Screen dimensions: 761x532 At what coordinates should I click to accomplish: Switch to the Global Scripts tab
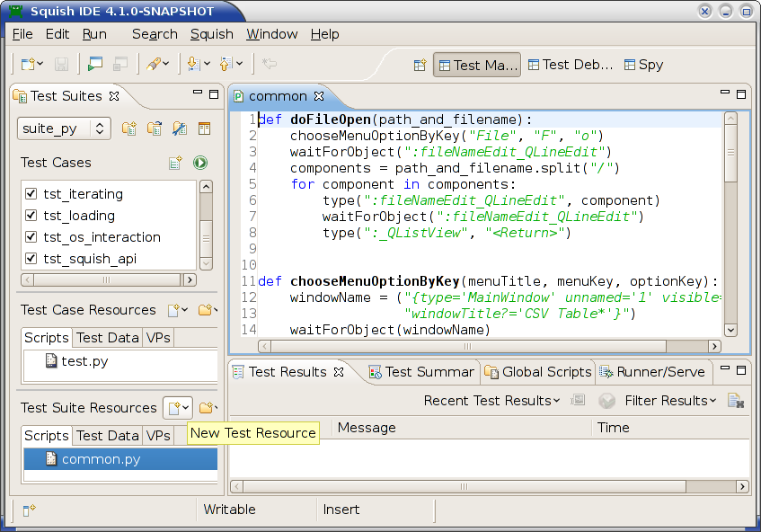[x=537, y=371]
